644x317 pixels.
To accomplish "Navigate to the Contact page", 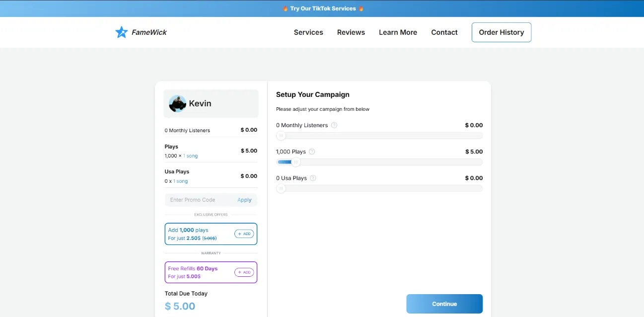I will (444, 32).
